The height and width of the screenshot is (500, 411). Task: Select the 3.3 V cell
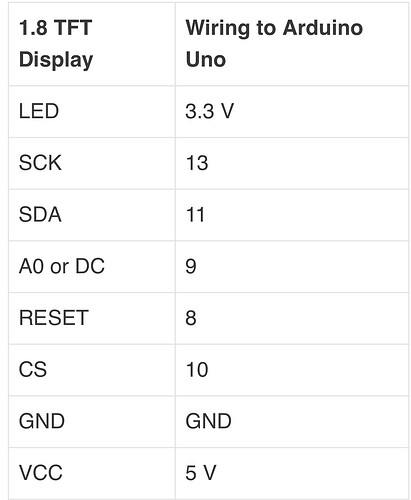click(292, 111)
